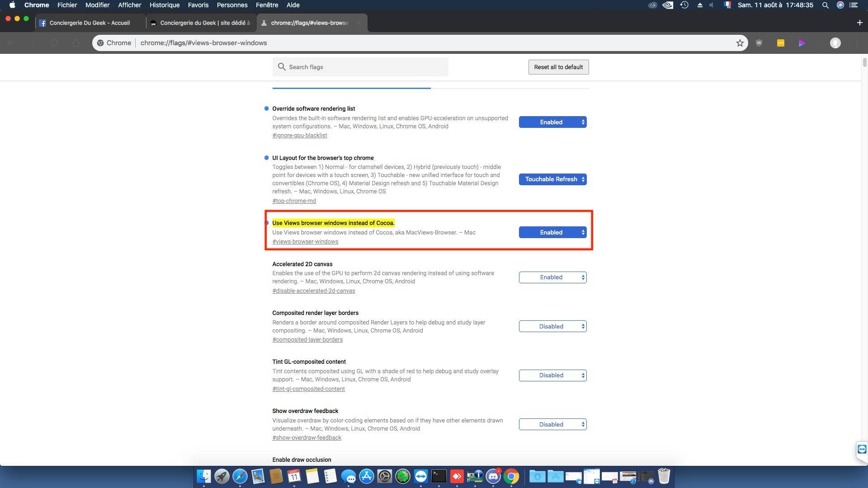The height and width of the screenshot is (488, 868).
Task: Open Notification Center list icon
Action: 853,5
